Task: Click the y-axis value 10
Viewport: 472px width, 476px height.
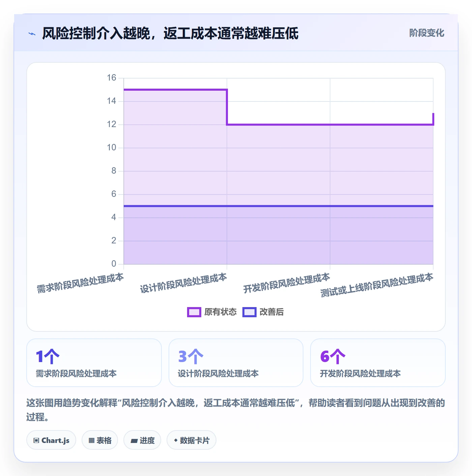Action: pyautogui.click(x=112, y=148)
